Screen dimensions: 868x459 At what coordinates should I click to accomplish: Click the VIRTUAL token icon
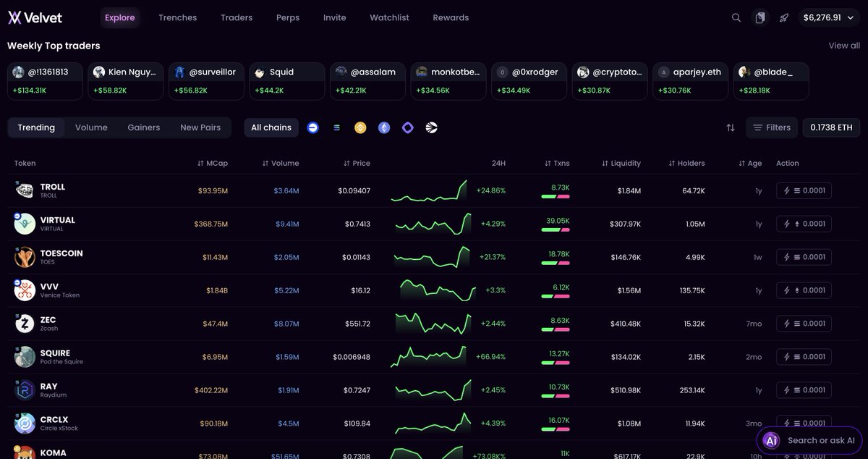click(25, 224)
